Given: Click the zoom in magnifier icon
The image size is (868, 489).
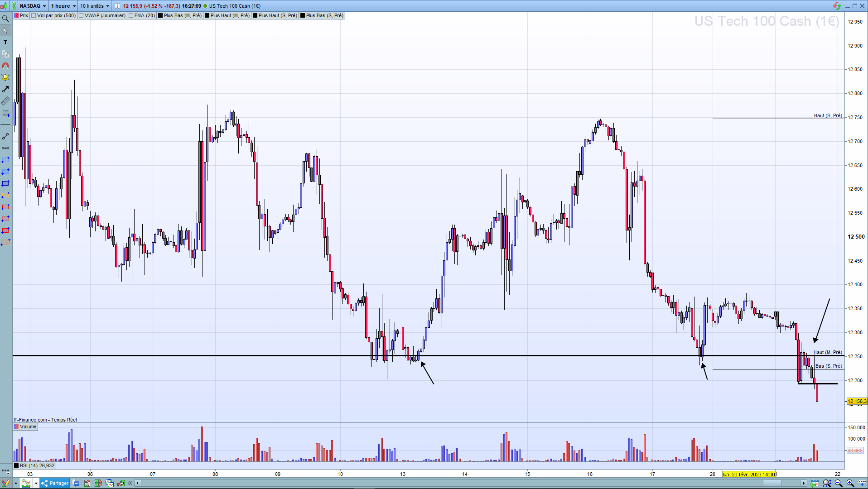Looking at the screenshot, I should (x=850, y=483).
